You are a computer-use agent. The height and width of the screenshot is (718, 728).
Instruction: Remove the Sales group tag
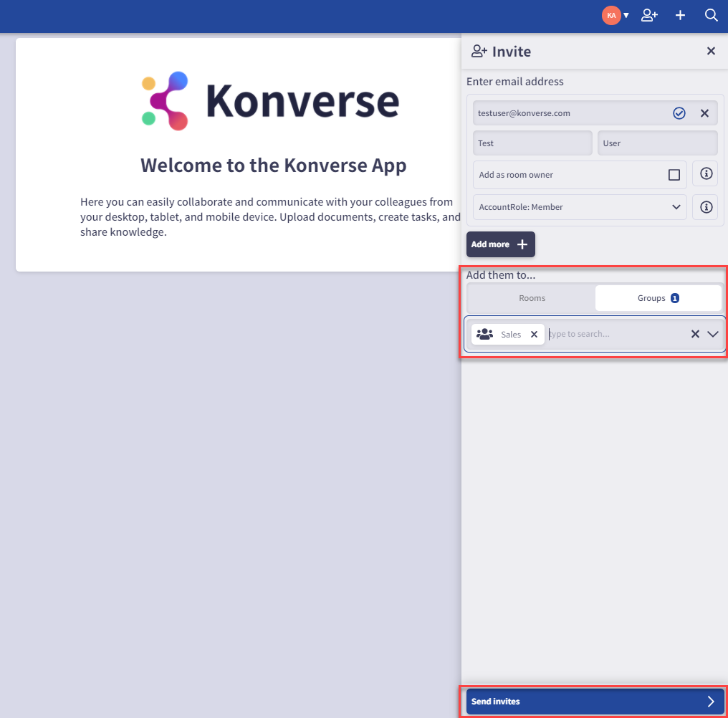tap(534, 335)
